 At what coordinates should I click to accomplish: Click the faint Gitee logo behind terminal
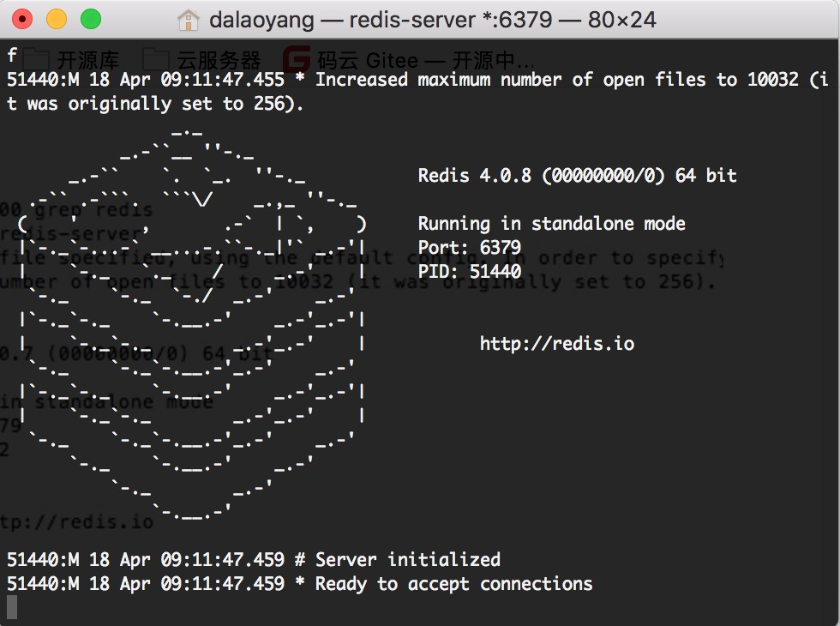[297, 59]
